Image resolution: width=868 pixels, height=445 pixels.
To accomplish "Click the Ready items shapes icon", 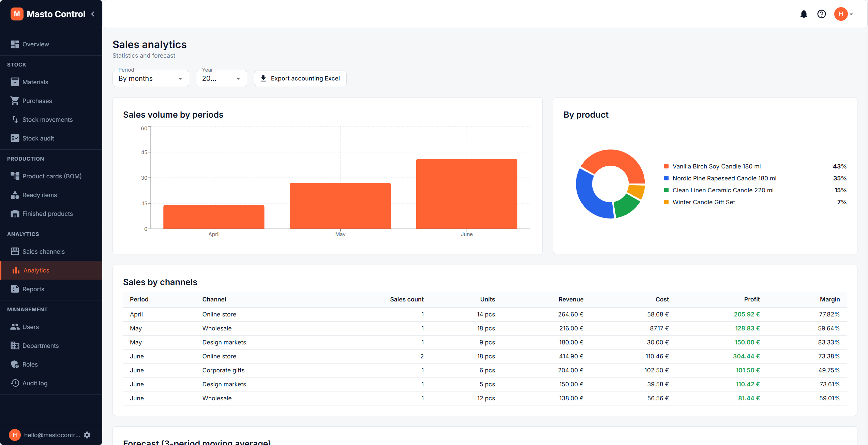I will tap(15, 195).
